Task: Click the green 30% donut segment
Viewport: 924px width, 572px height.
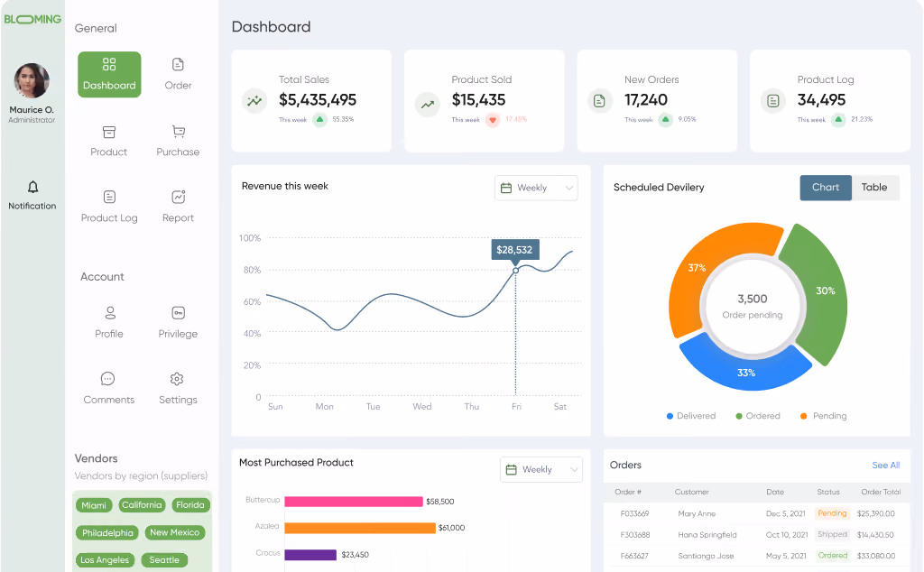Action: click(x=825, y=291)
